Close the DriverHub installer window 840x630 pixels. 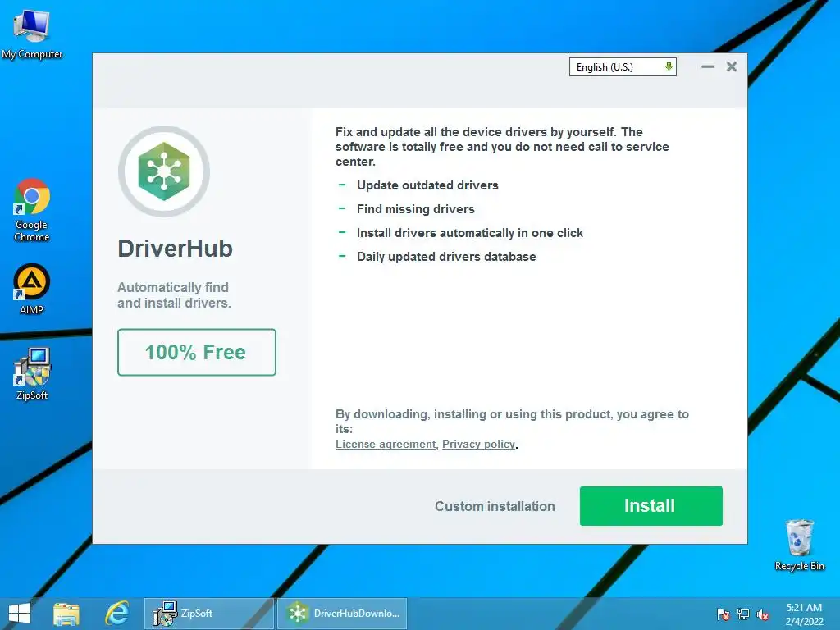pyautogui.click(x=731, y=66)
